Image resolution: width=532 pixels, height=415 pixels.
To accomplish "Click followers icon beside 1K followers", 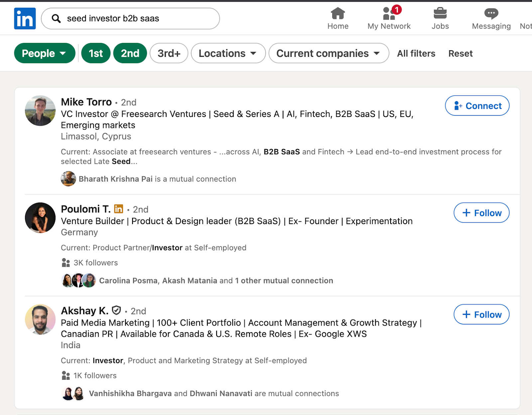I will pyautogui.click(x=66, y=375).
